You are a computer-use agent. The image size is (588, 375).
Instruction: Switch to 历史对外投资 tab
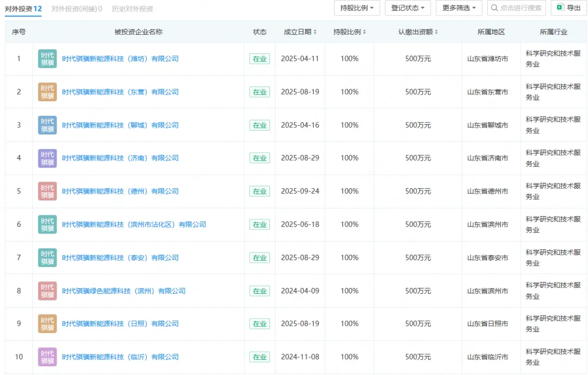[x=132, y=9]
